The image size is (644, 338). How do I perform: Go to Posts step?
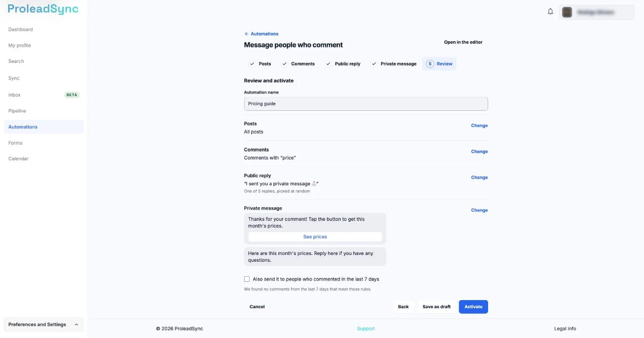pos(260,64)
